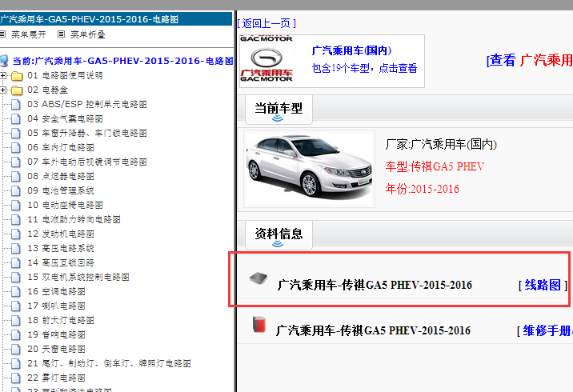Click the GAC MOTOR logo image
Image resolution: width=573 pixels, height=392 pixels.
(266, 59)
